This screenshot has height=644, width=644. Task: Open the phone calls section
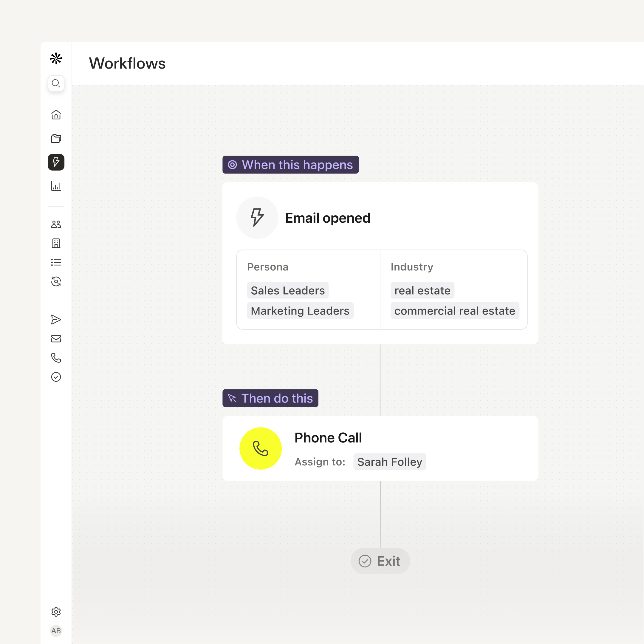(56, 358)
